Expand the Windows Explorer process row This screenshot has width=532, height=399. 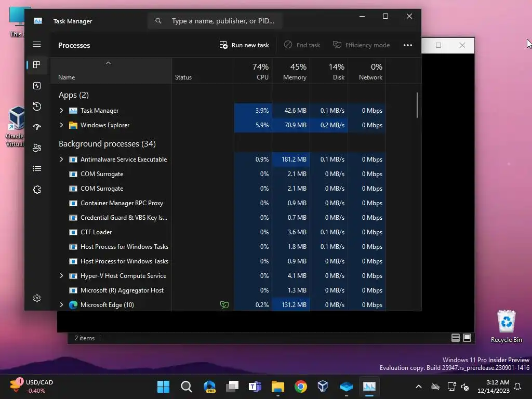61,125
